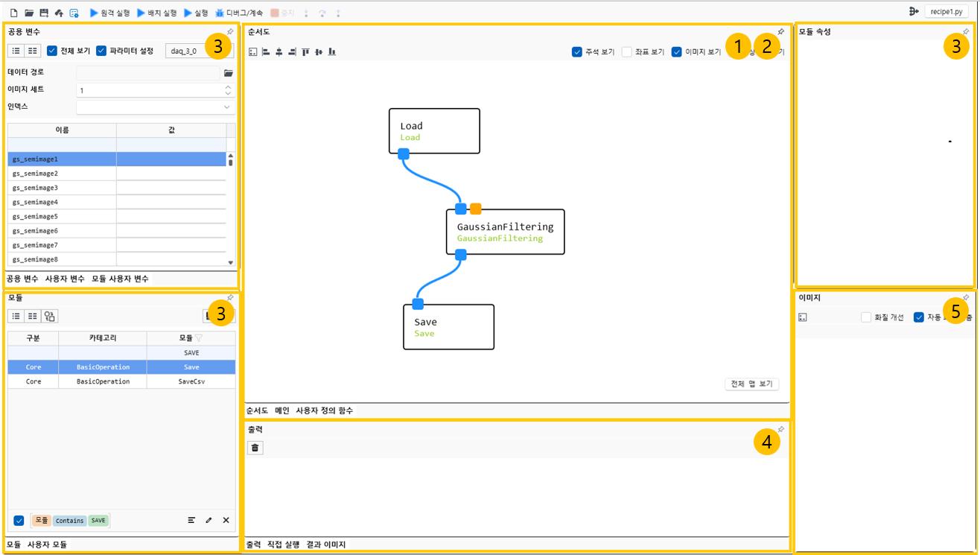
Task: Click the pencil edit filter icon in 모듈 panel
Action: click(x=209, y=520)
